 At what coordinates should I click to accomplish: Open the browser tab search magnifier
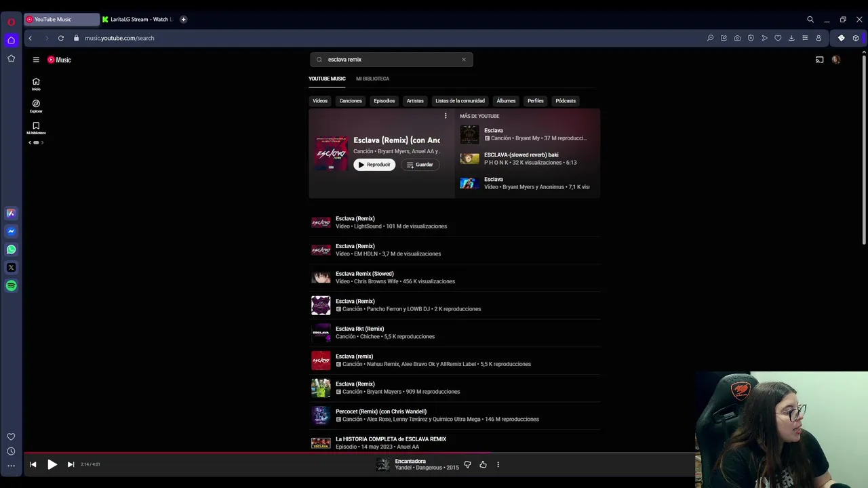click(x=810, y=20)
